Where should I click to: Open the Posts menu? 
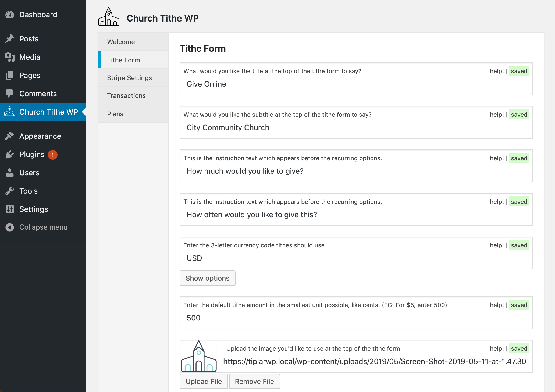[43, 39]
